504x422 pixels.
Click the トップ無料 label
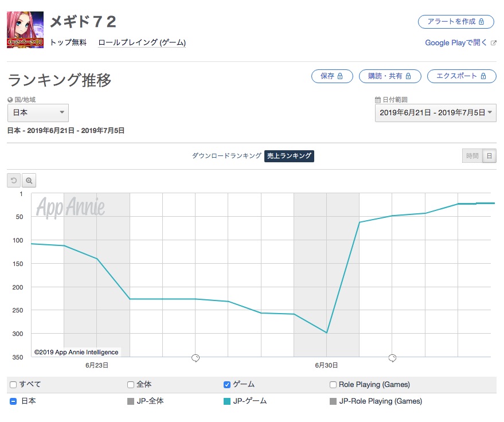[x=68, y=42]
